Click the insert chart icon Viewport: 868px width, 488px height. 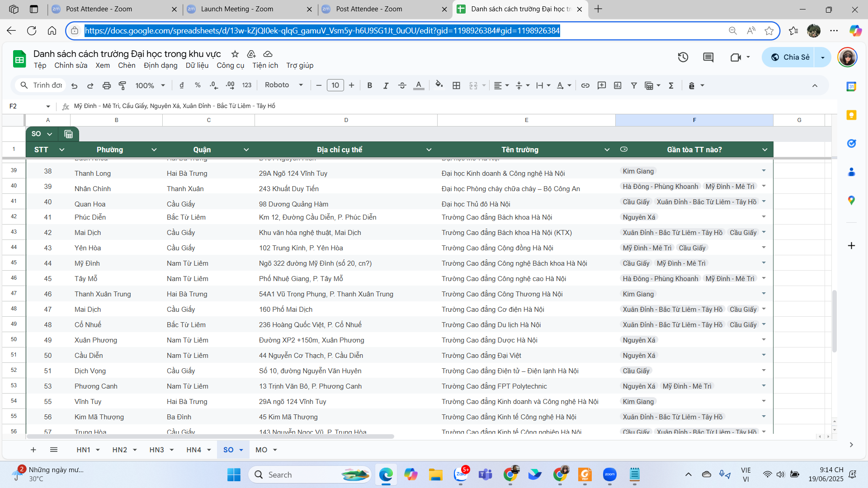[x=618, y=85]
